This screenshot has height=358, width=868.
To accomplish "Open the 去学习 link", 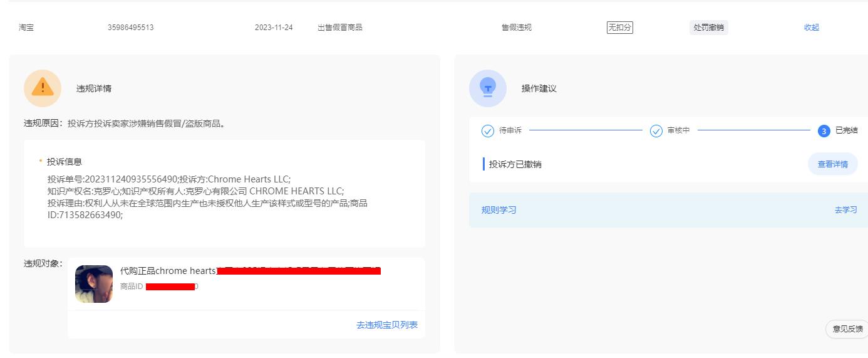I will coord(846,210).
